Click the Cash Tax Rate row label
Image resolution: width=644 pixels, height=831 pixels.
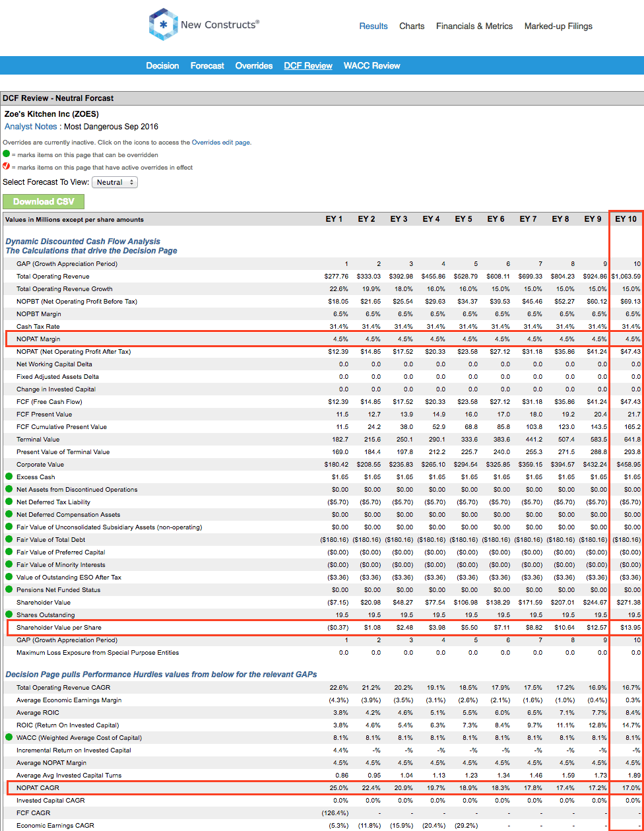point(39,326)
